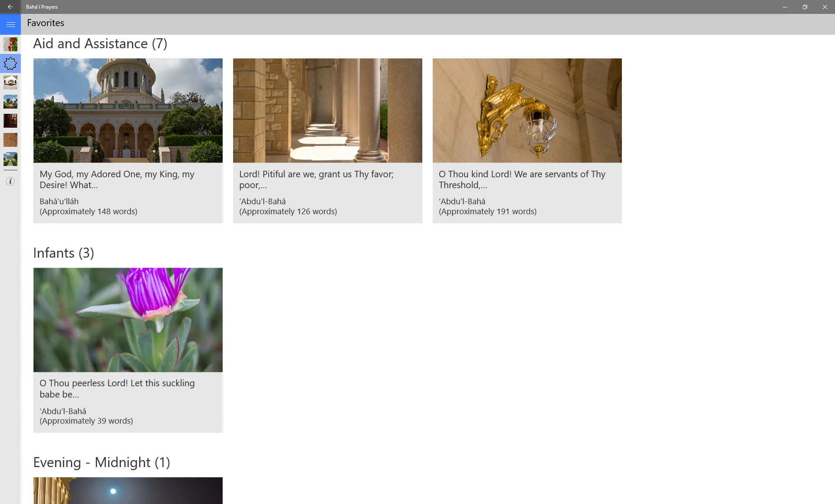Click the Bahá'u'lláh author name
Viewport: 835px width, 504px height.
(59, 201)
